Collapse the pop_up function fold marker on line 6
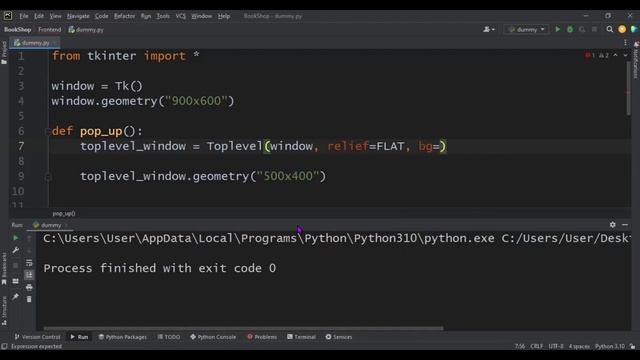Viewport: 640px width, 360px height. coord(47,131)
